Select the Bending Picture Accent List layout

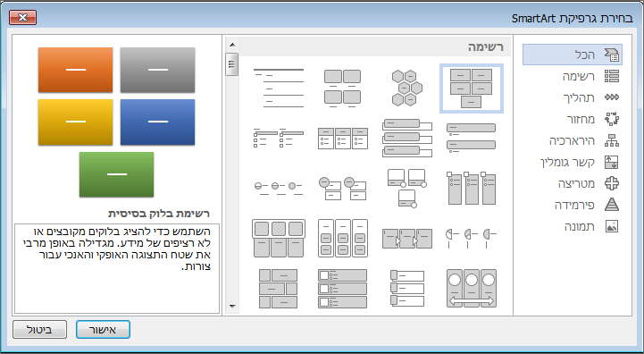tap(406, 189)
